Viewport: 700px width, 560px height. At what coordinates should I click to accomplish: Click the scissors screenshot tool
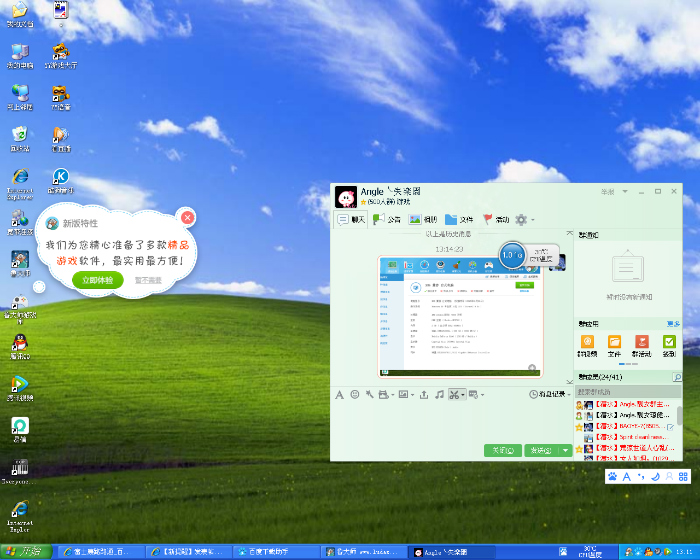point(455,394)
